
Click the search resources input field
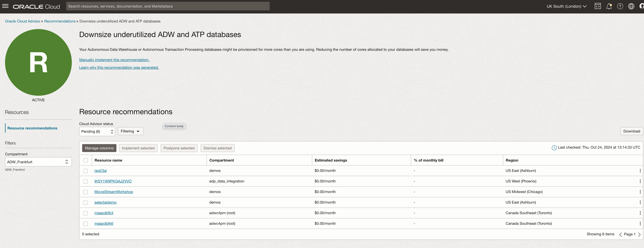(x=168, y=6)
